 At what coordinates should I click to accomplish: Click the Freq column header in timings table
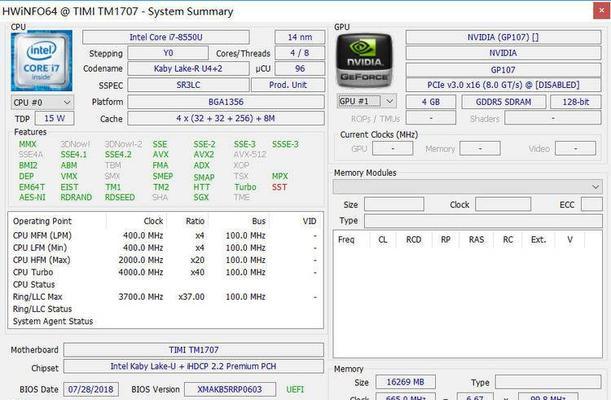[346, 240]
